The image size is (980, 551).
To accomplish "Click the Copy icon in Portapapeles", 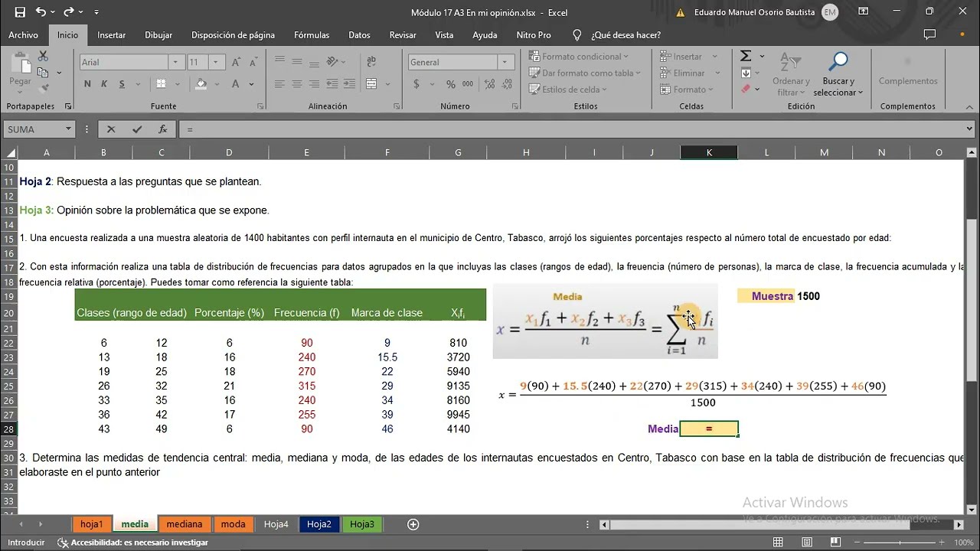I will 43,73.
